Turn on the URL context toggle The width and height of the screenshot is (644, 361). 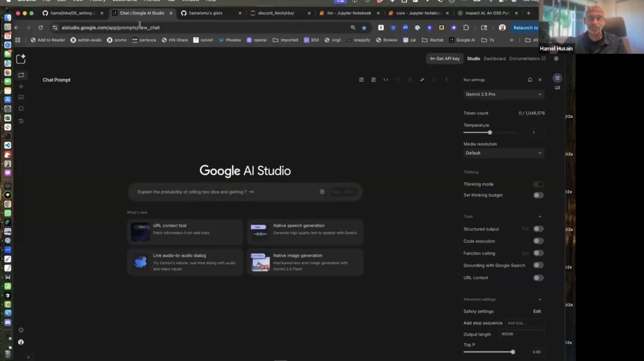click(x=538, y=278)
